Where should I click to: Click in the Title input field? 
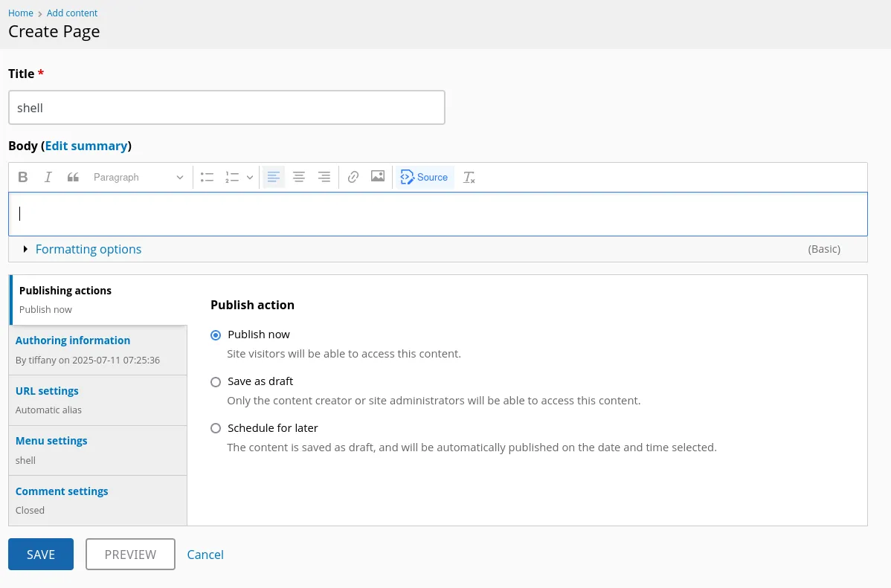click(226, 108)
